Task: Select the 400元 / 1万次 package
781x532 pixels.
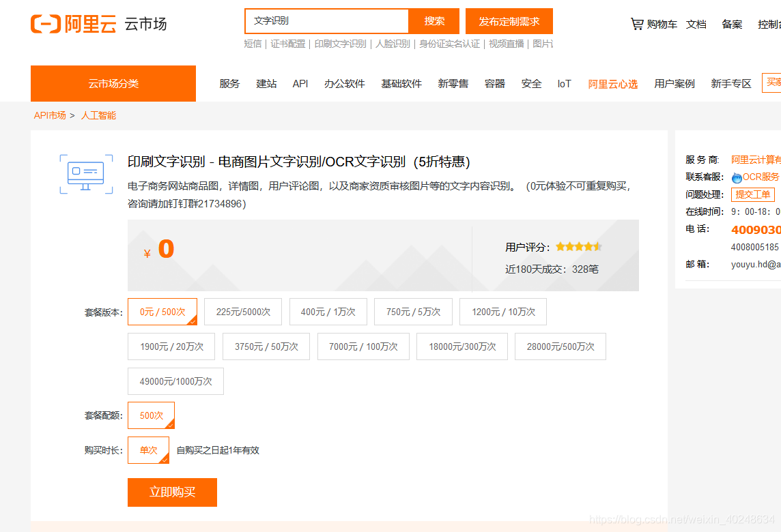Action: tap(328, 312)
